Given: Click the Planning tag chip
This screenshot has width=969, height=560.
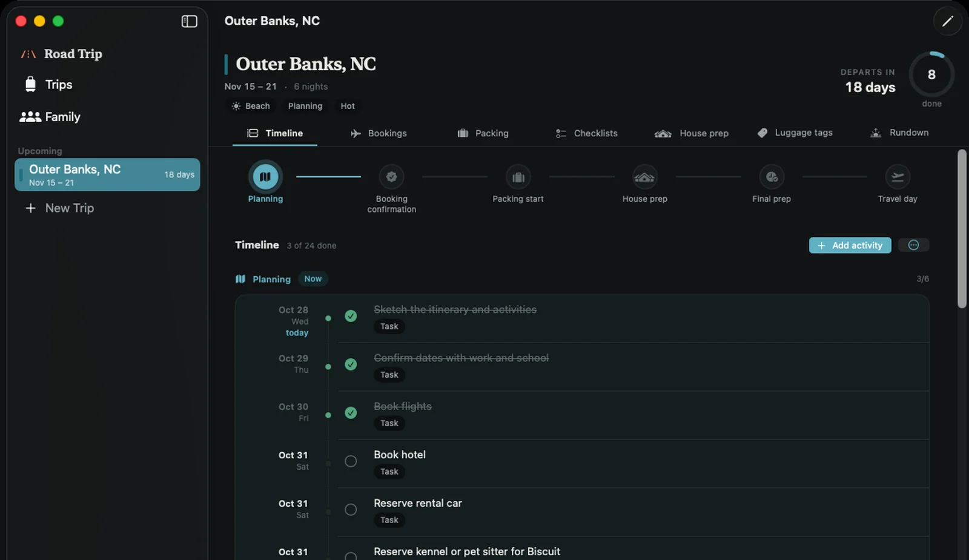Looking at the screenshot, I should point(305,106).
